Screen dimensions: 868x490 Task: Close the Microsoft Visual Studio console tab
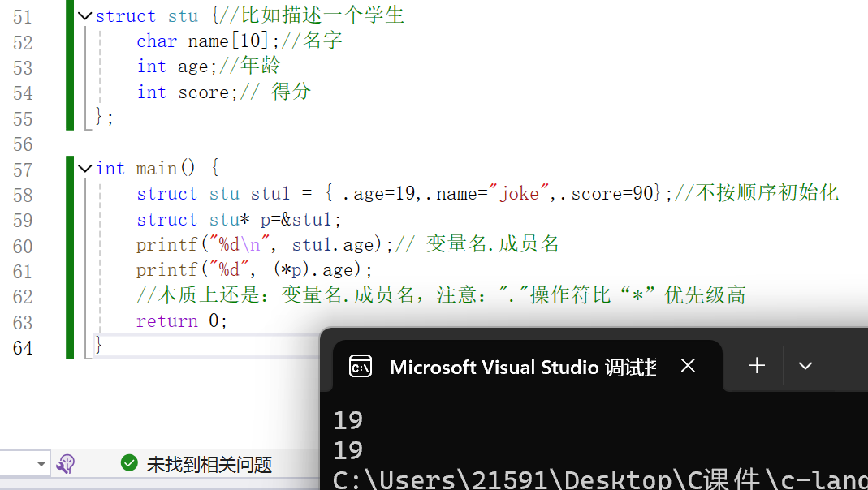click(688, 366)
